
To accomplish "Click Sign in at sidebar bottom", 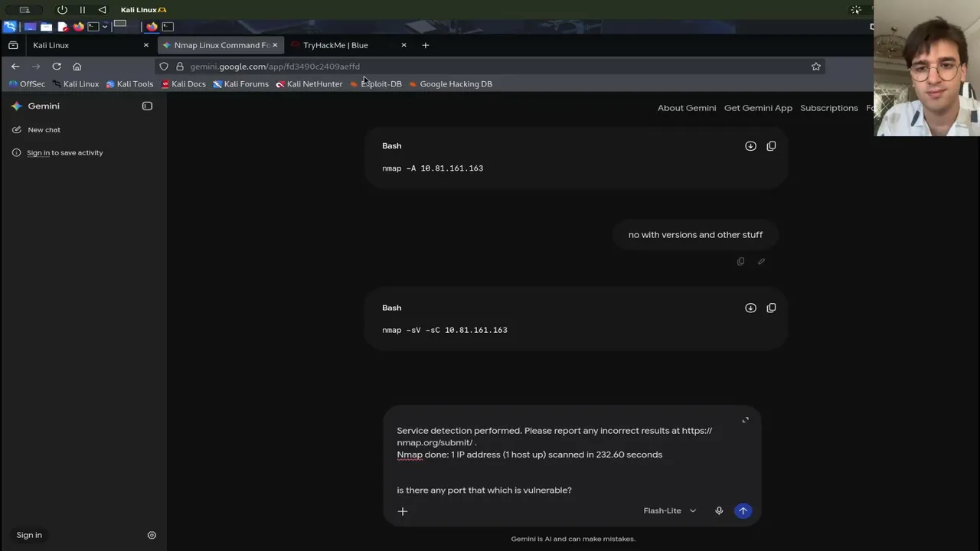I will pos(29,535).
